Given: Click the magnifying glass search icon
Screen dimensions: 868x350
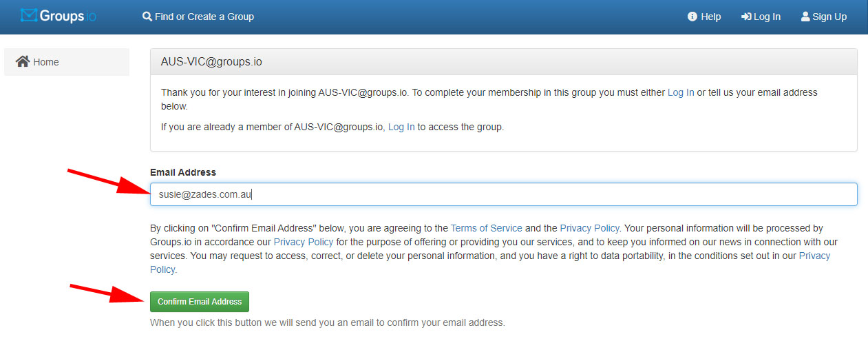Looking at the screenshot, I should tap(147, 17).
